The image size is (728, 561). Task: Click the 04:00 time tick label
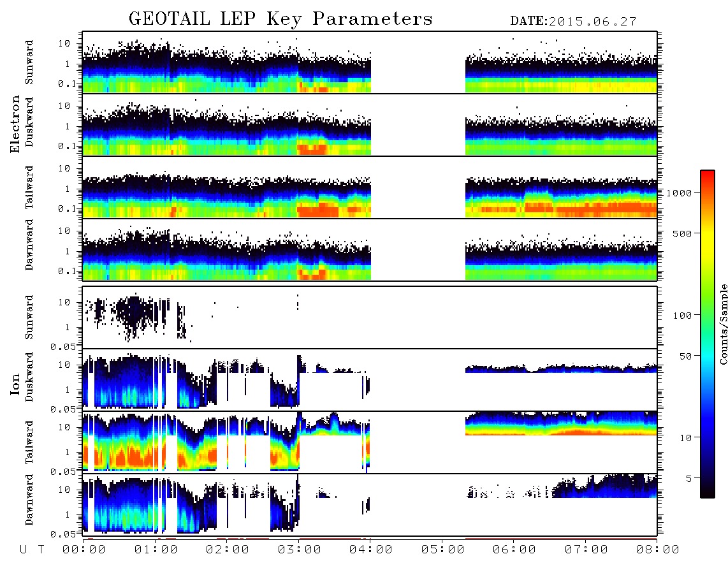371,550
